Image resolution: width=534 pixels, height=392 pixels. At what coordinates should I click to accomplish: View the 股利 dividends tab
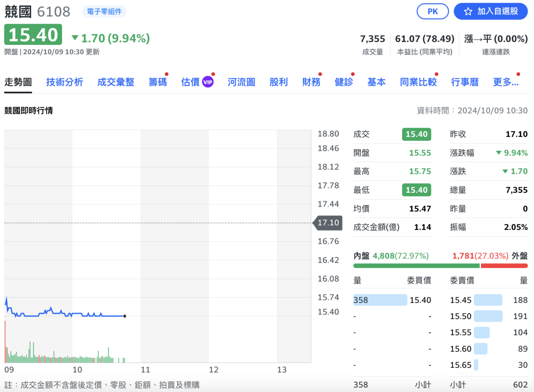pyautogui.click(x=279, y=82)
